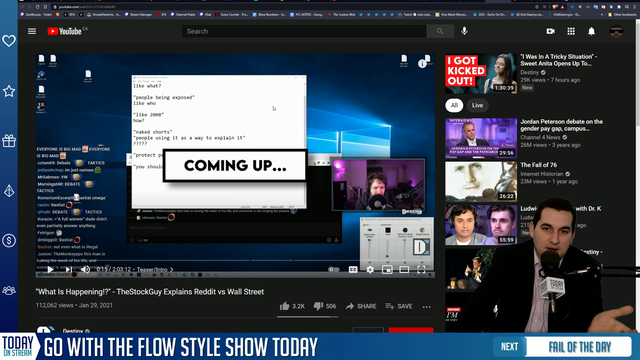Image resolution: width=640 pixels, height=360 pixels.
Task: Open the player settings gear
Action: tap(370, 269)
